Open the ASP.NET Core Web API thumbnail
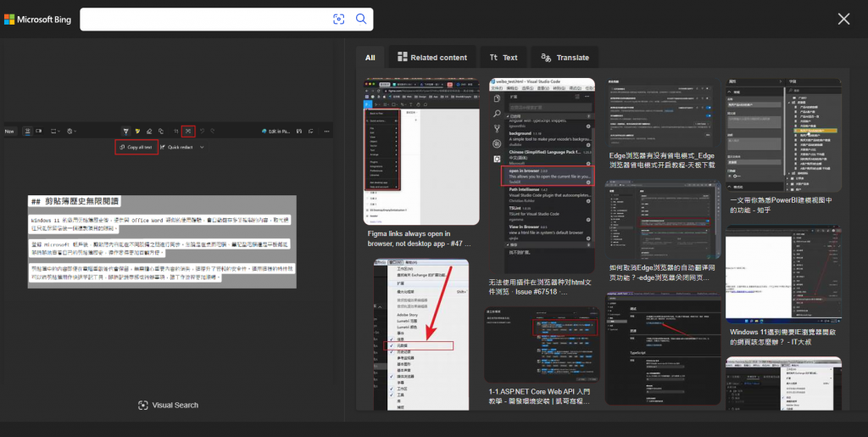 tap(542, 345)
